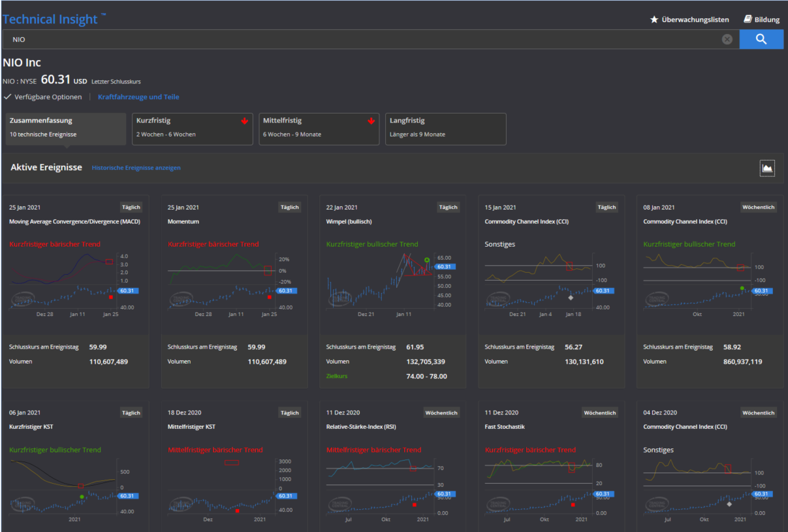Select the Langfristig tab
Viewport: 788px width, 532px height.
446,129
